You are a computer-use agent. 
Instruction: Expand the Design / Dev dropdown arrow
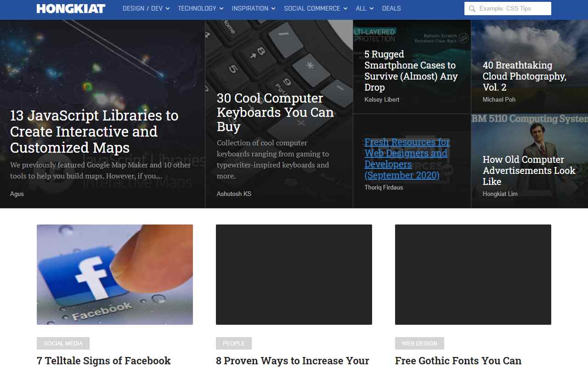pos(168,8)
